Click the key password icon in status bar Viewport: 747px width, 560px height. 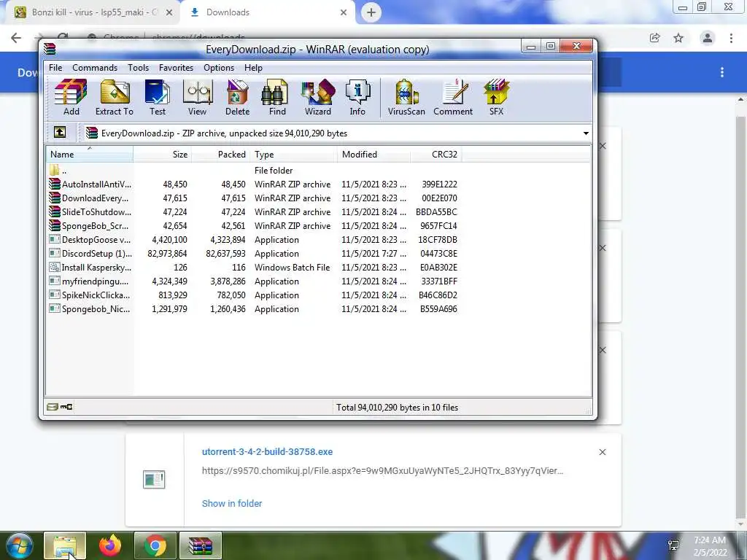[66, 407]
